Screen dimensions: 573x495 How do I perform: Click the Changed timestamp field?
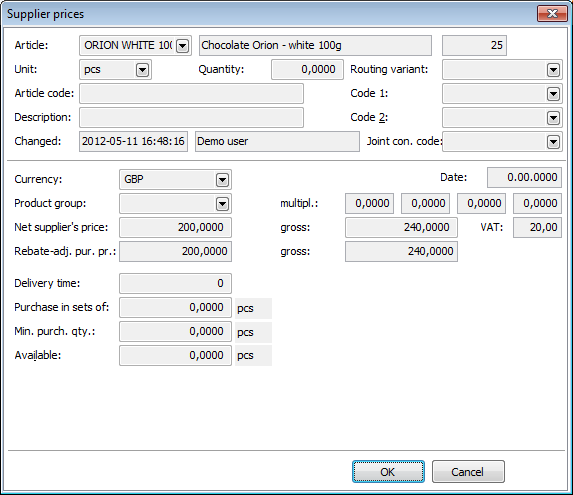pyautogui.click(x=133, y=142)
